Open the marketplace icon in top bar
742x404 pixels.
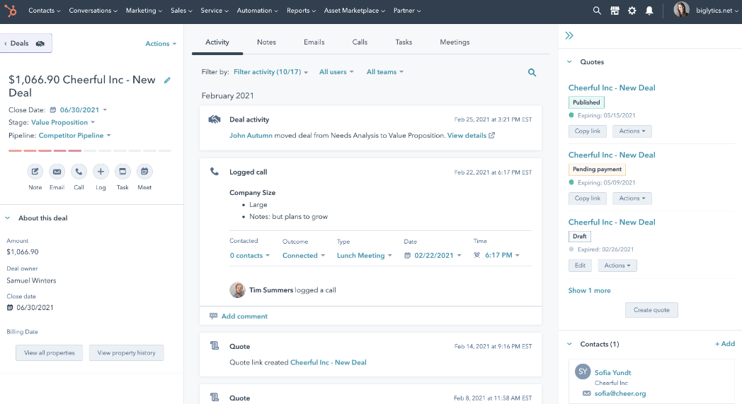click(614, 10)
